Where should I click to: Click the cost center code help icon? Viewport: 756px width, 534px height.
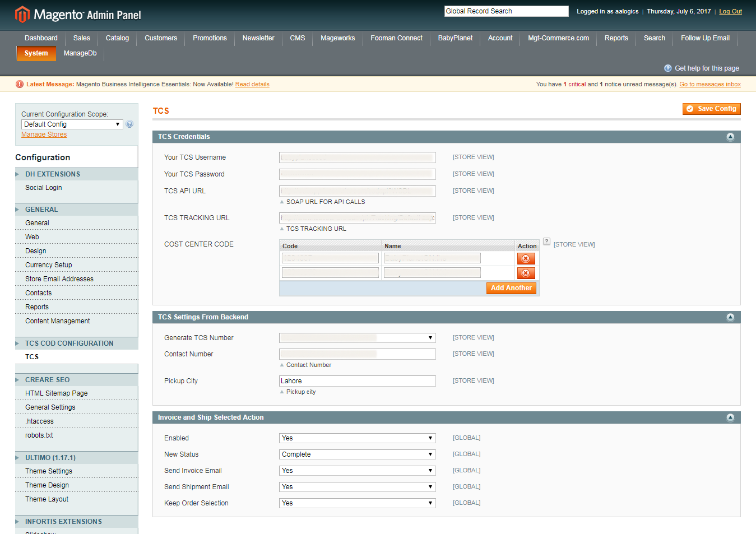pyautogui.click(x=546, y=242)
